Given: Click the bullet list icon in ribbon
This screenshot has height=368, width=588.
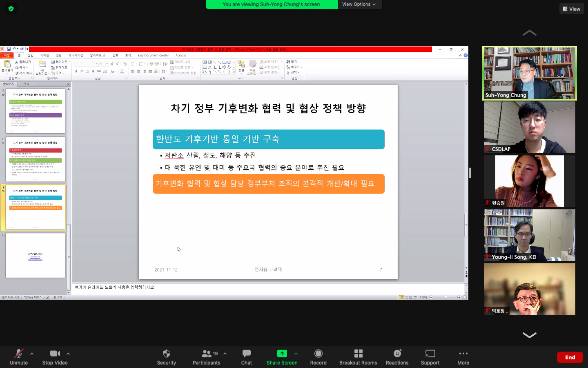Looking at the screenshot, I should pos(133,64).
